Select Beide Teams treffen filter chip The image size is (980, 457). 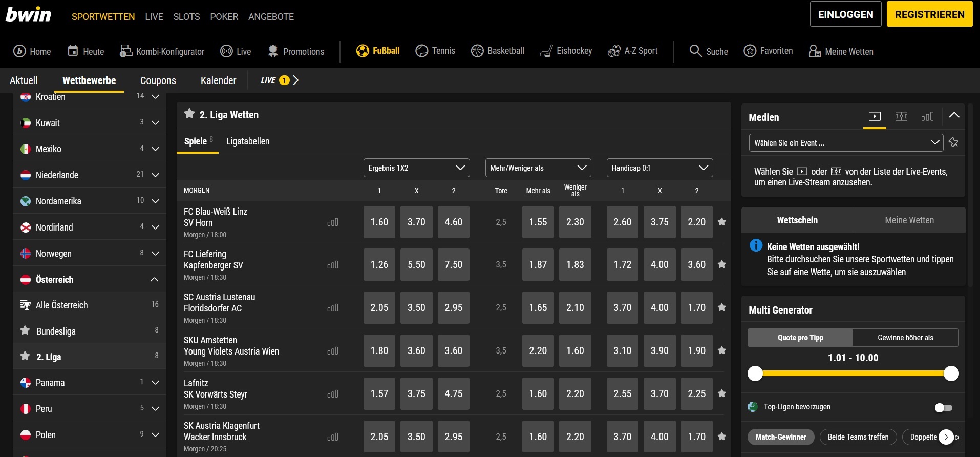[x=858, y=437]
